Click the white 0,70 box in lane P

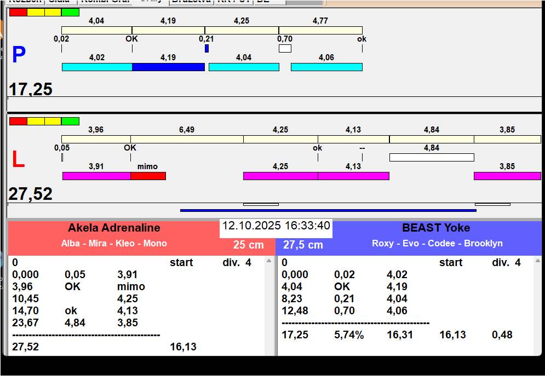point(285,48)
